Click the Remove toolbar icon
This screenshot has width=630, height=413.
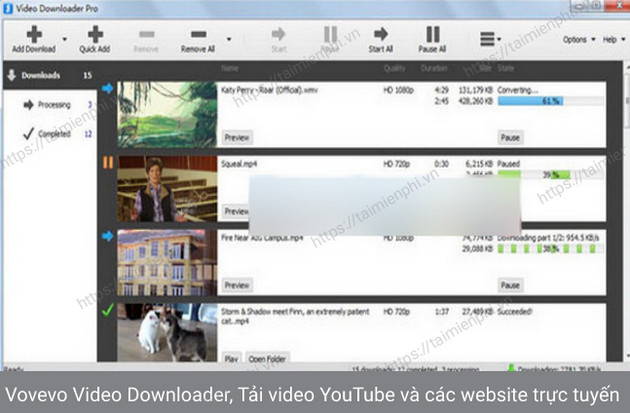tap(146, 35)
